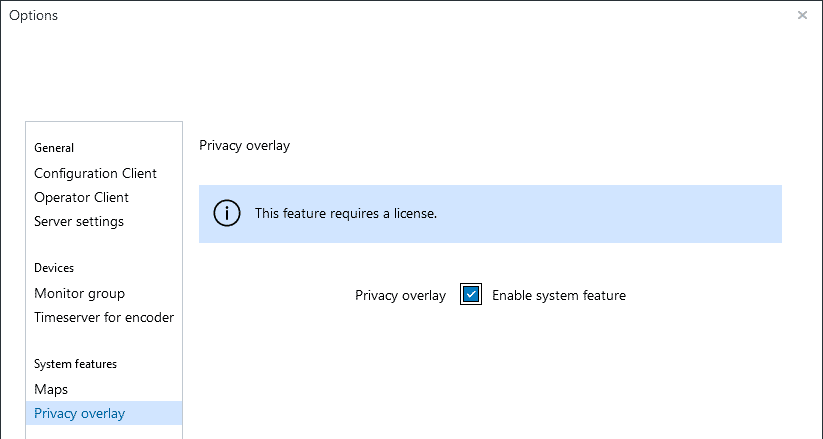The image size is (823, 439).
Task: Click the Devices section header
Action: (x=54, y=268)
